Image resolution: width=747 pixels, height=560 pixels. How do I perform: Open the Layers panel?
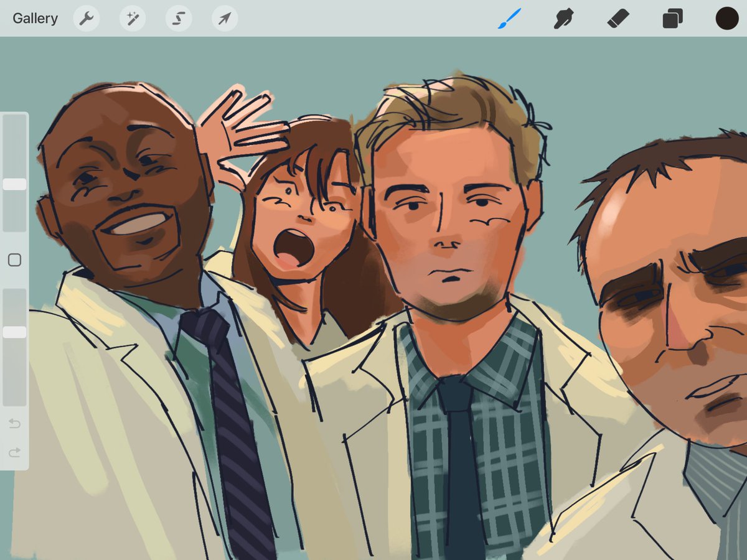coord(673,19)
